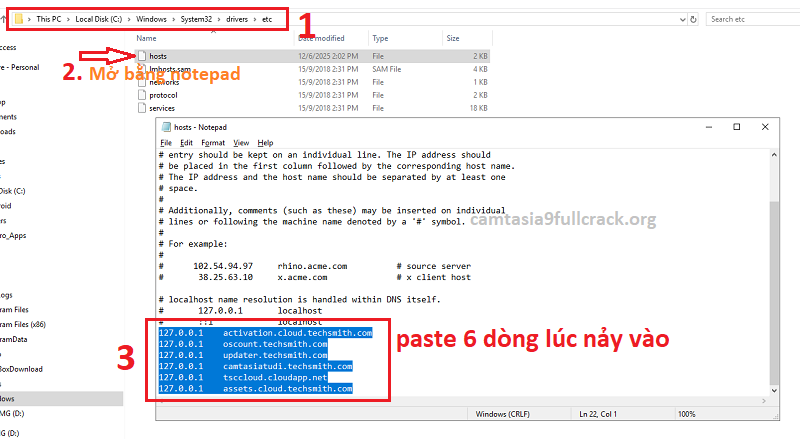Click Local Disk (C:) in address path

tap(98, 19)
